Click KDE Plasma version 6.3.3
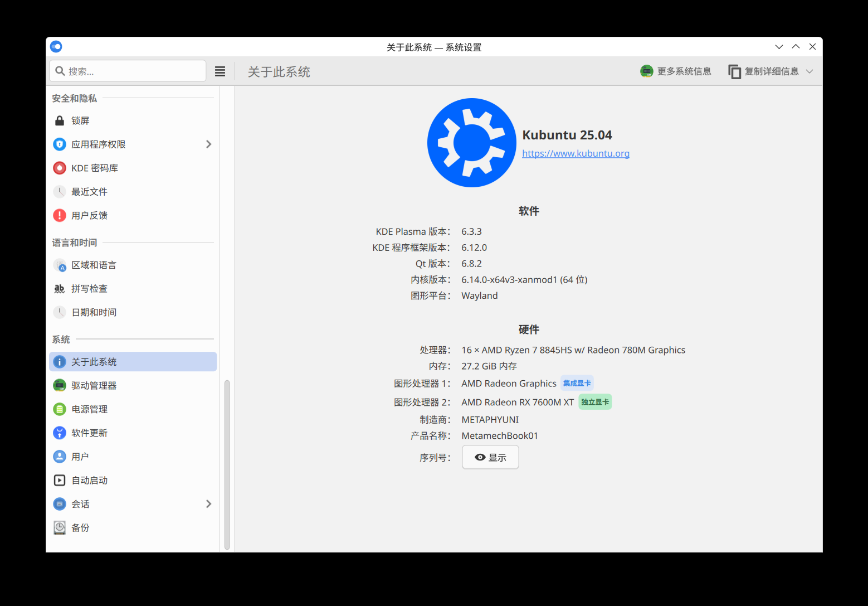868x606 pixels. (471, 231)
